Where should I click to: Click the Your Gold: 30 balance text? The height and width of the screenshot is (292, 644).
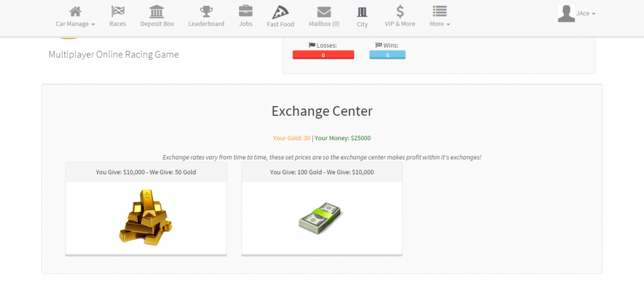[x=291, y=138]
